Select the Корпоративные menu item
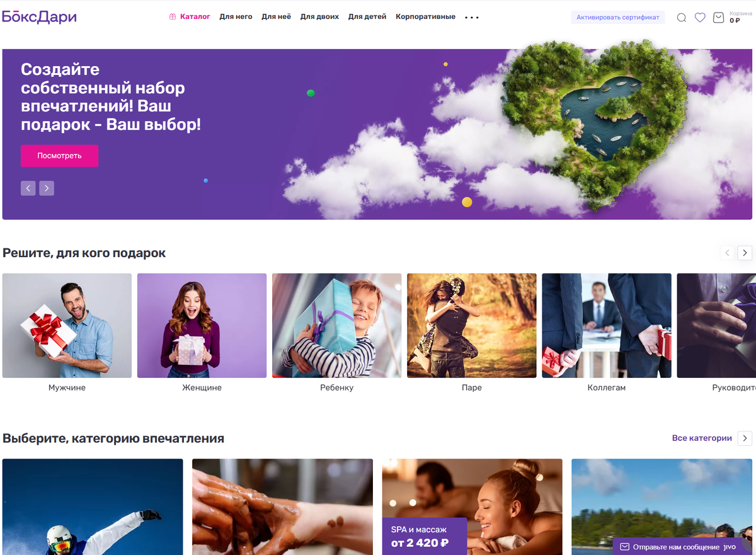This screenshot has width=756, height=555. 425,17
